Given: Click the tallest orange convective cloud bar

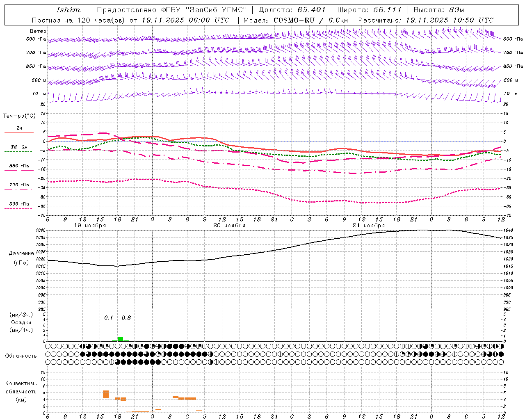Looking at the screenshot, I should click(106, 394).
